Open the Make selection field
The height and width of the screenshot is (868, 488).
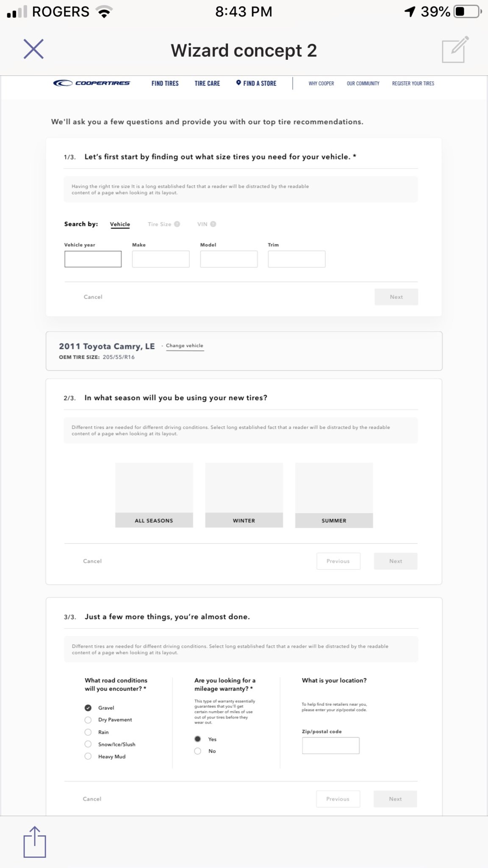[161, 259]
